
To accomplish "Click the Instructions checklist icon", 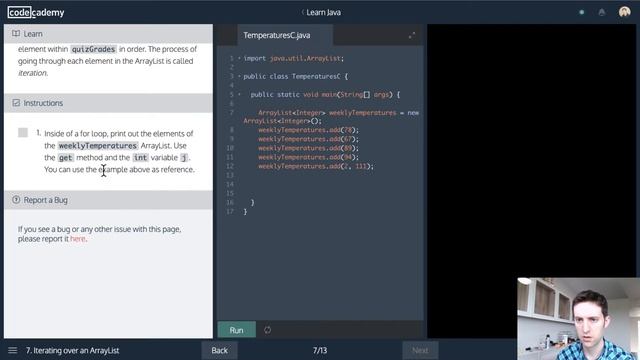I will coord(16,103).
